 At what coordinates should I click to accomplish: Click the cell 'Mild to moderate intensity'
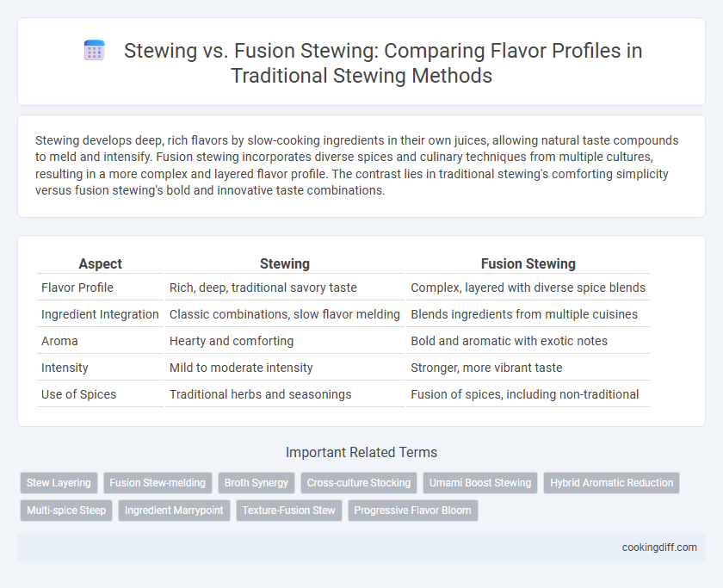[x=285, y=368]
